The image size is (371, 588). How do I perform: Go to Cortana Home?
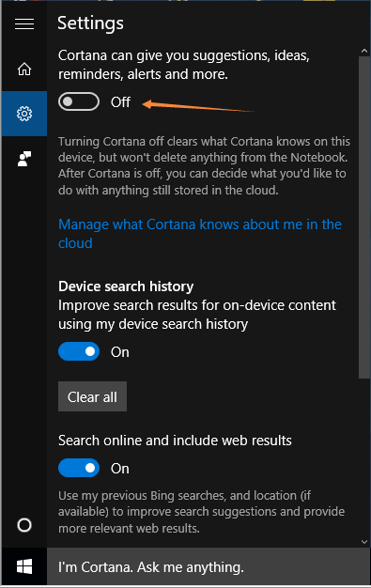pyautogui.click(x=24, y=69)
